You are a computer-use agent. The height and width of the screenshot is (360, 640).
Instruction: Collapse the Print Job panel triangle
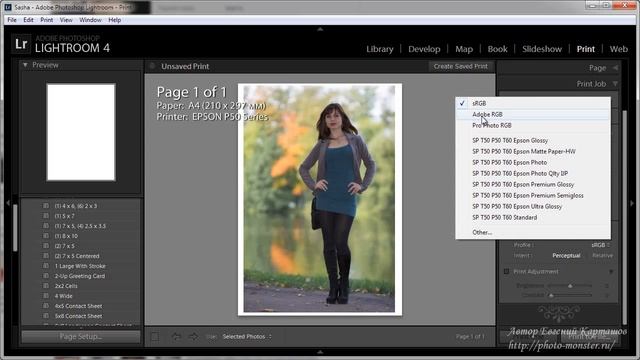point(615,84)
